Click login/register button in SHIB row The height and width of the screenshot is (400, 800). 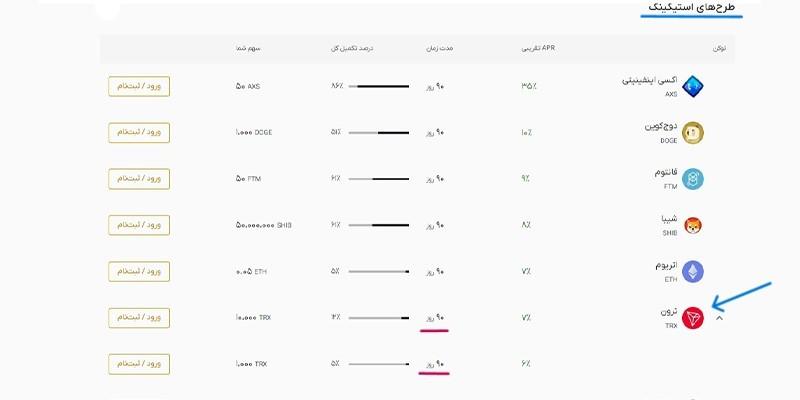[x=139, y=225]
